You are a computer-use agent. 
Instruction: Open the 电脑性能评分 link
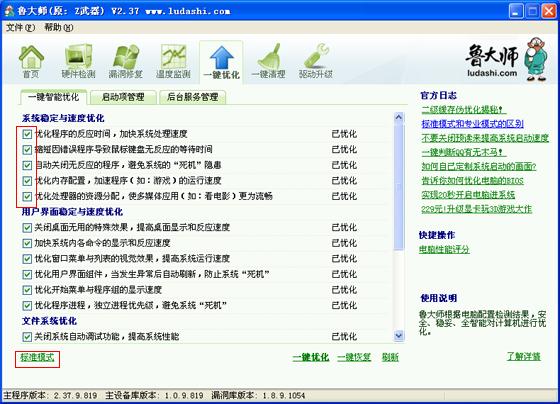[x=444, y=249]
